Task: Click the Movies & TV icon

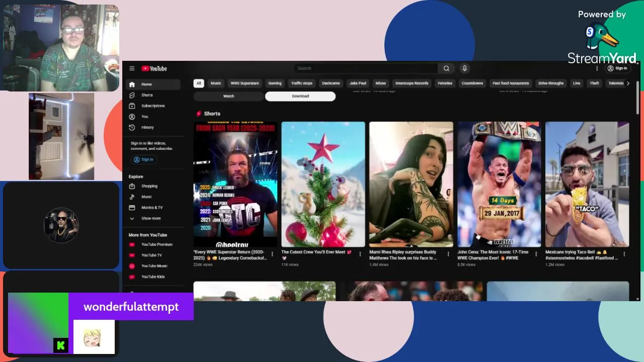Action: click(132, 208)
